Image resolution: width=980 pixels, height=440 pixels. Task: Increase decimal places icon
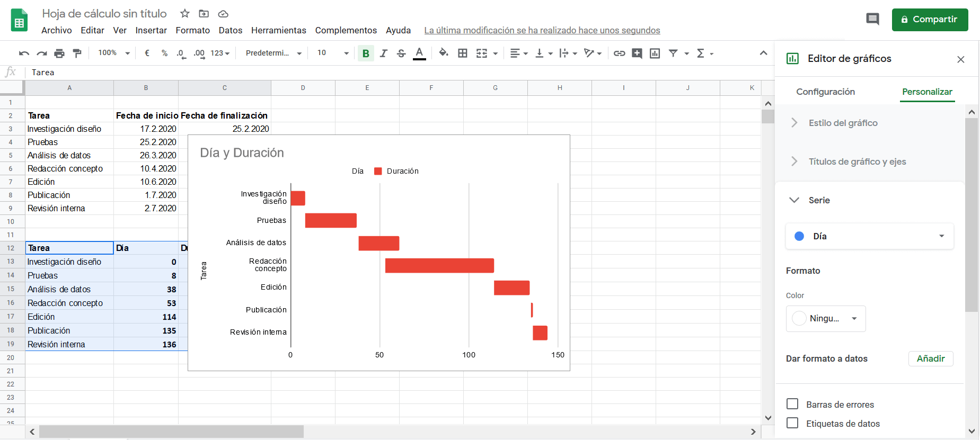[199, 53]
